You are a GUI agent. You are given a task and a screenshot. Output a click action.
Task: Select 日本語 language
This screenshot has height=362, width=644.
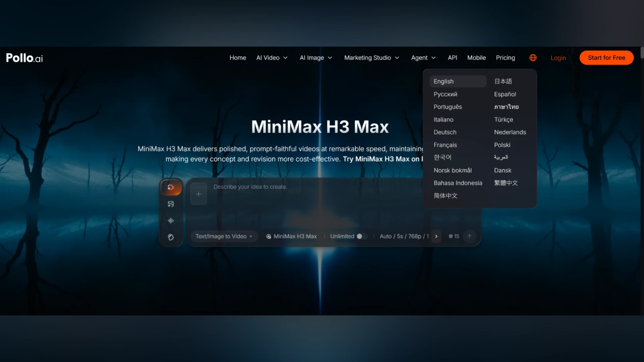click(503, 81)
